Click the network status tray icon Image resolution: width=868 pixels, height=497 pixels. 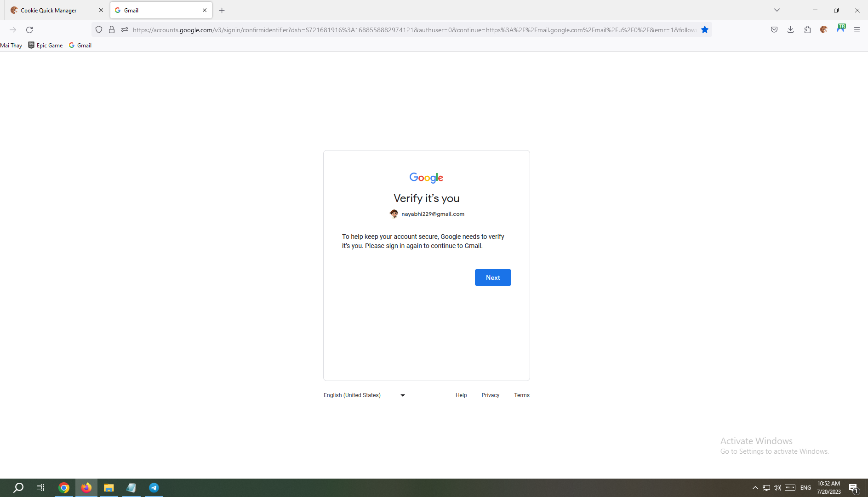[x=766, y=488]
